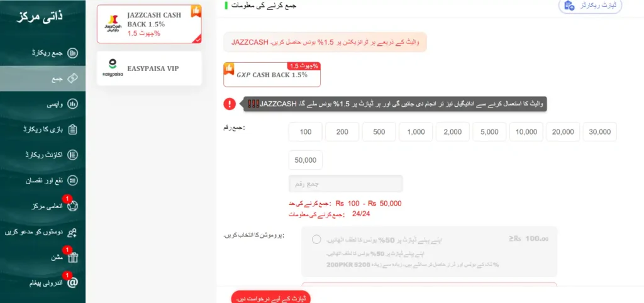Select EASYPAISA VIP payment method

[x=149, y=69]
